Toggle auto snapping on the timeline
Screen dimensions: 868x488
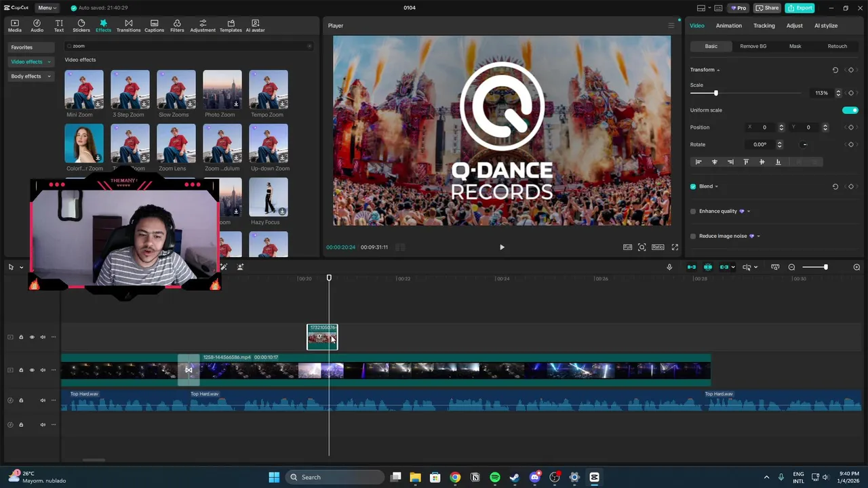[708, 267]
